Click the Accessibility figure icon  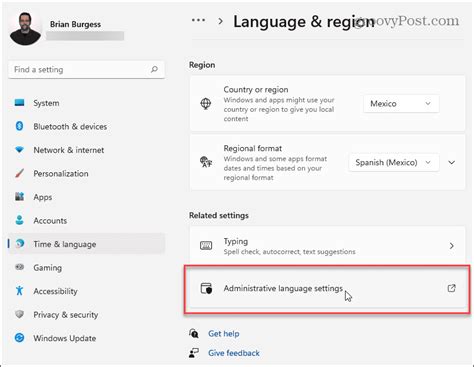19,290
